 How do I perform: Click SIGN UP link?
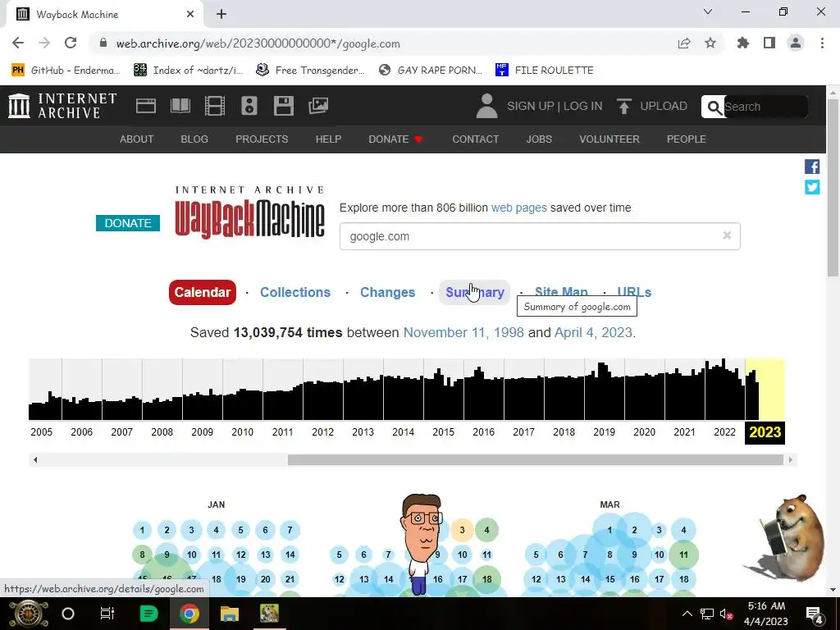click(x=531, y=106)
